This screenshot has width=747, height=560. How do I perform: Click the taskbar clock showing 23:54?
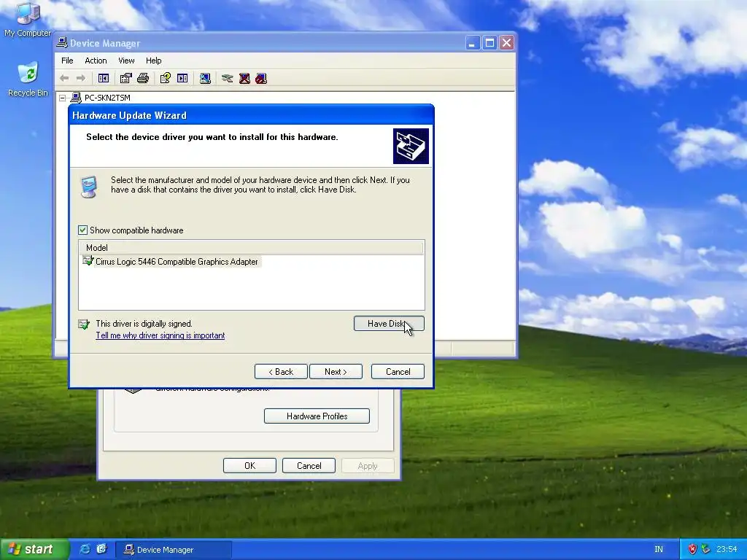pyautogui.click(x=727, y=549)
